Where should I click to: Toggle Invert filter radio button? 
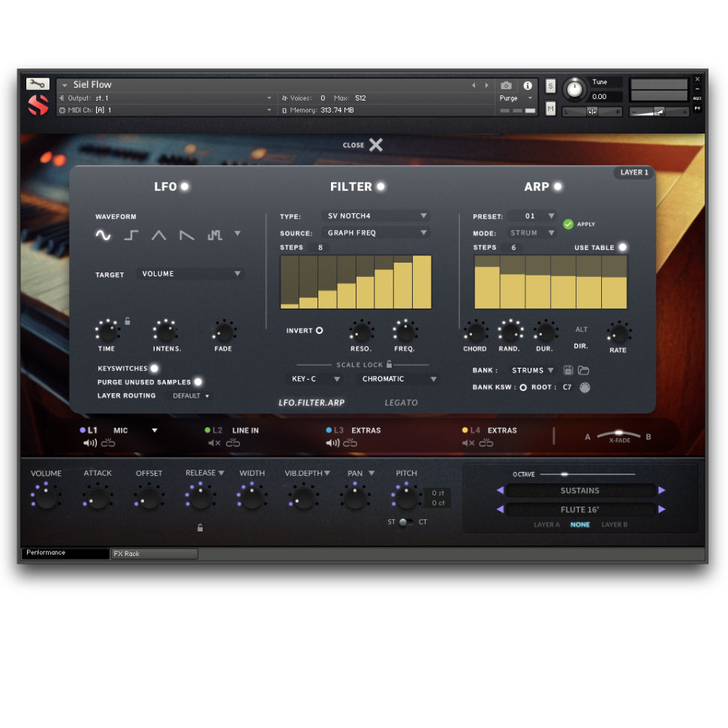click(319, 330)
